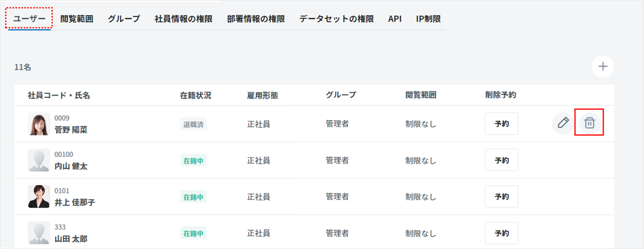The height and width of the screenshot is (249, 644).
Task: Open the API tab
Action: coord(395,19)
